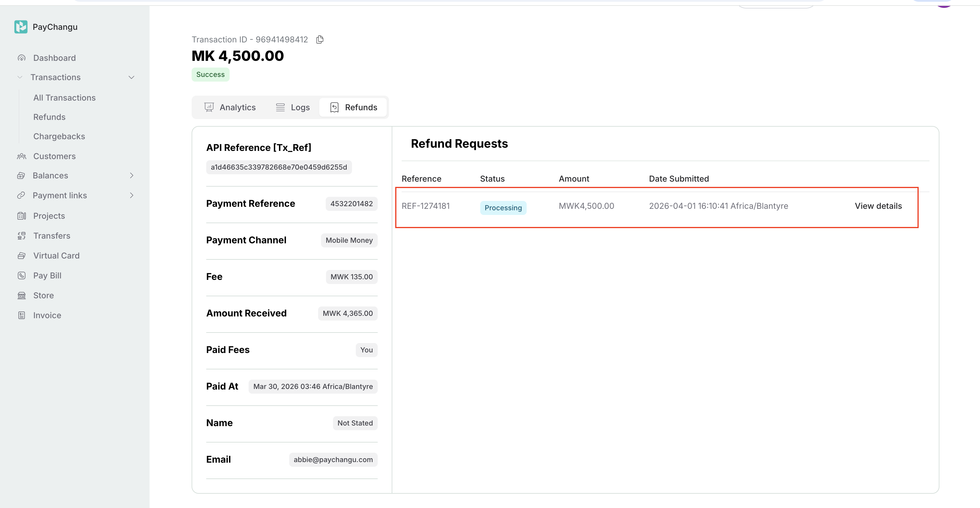The width and height of the screenshot is (980, 508).
Task: Expand the Payment links submenu arrow
Action: pos(131,195)
